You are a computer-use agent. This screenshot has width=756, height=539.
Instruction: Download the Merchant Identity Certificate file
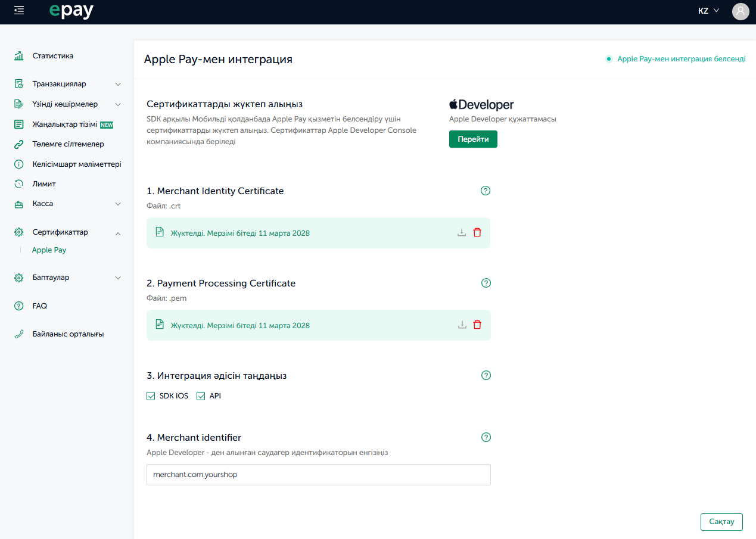pos(462,233)
